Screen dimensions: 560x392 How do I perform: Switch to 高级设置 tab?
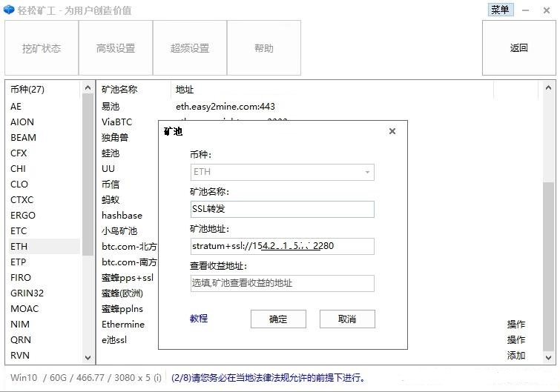116,48
